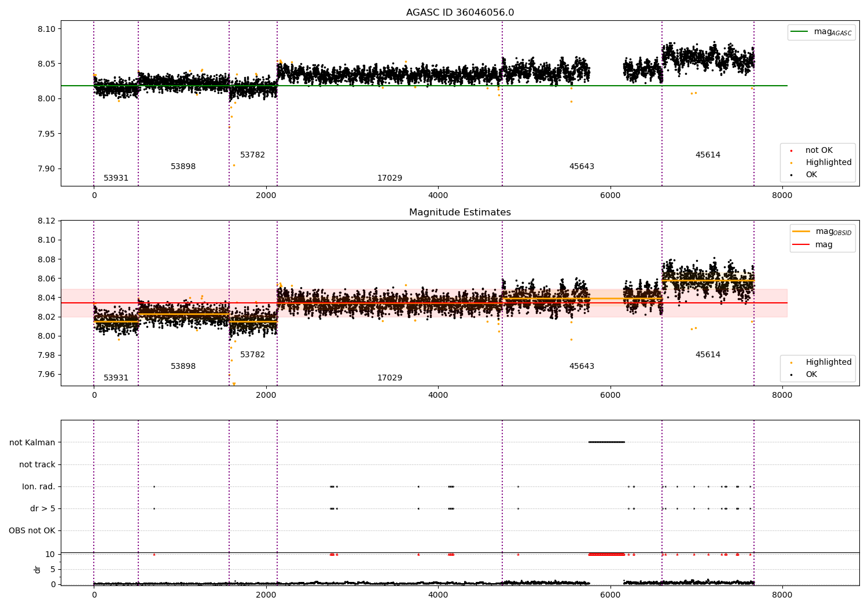Click the rotated 'dr' y-axis label

click(x=38, y=569)
